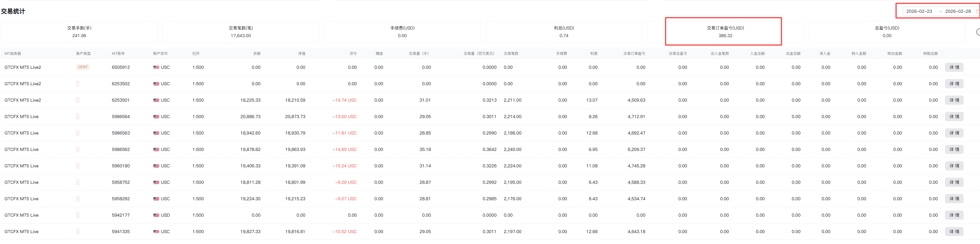Image resolution: width=980 pixels, height=244 pixels.
Task: Click the 余额 column header
Action: pyautogui.click(x=257, y=54)
